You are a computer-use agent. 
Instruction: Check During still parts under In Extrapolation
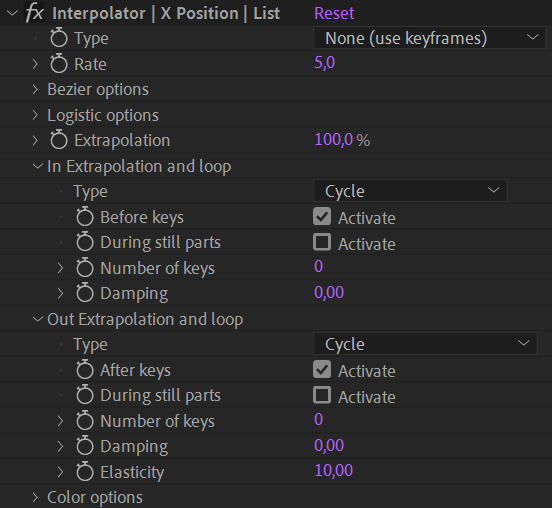[x=322, y=242]
